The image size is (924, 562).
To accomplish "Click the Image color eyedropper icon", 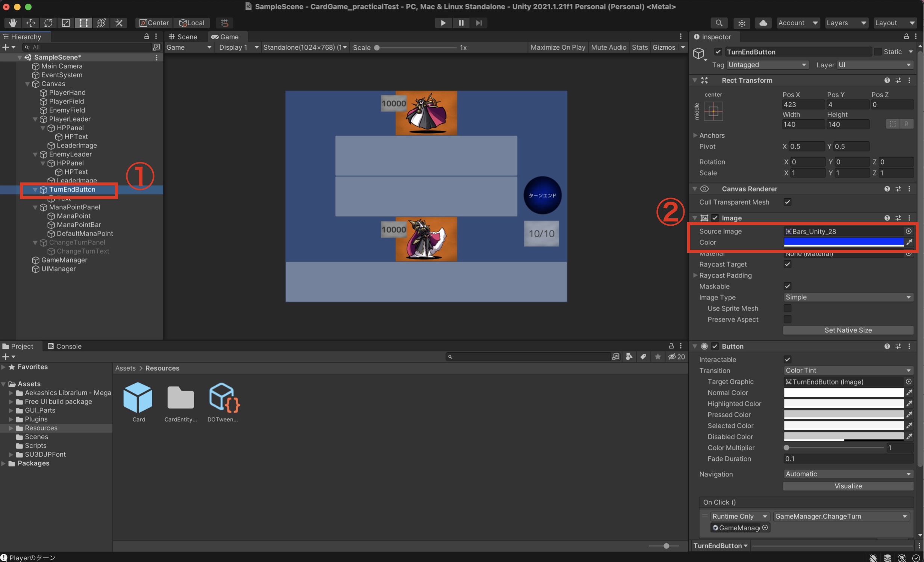I will pyautogui.click(x=909, y=242).
